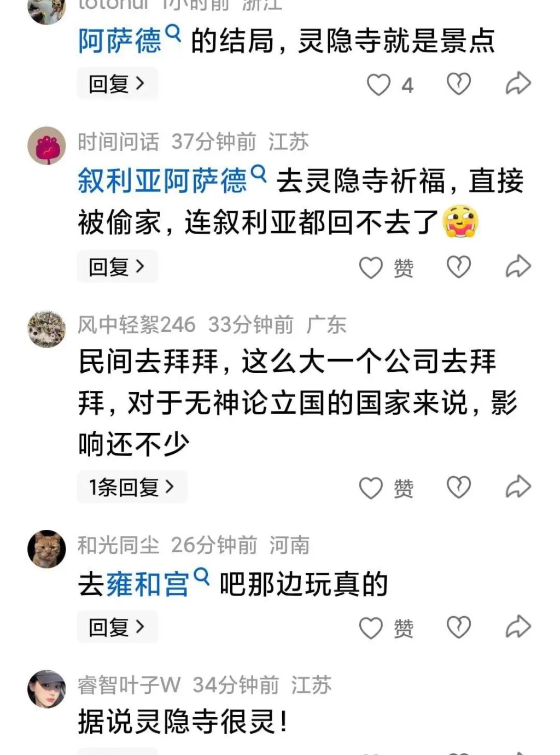Image resolution: width=560 pixels, height=755 pixels.
Task: Like the comment by 风中轻絮246
Action: [x=371, y=488]
